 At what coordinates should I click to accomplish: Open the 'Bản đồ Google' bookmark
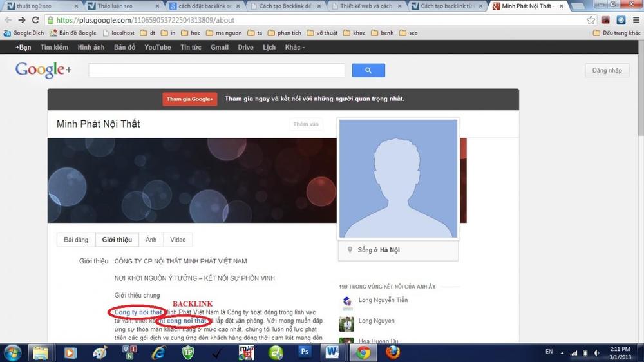[73, 33]
